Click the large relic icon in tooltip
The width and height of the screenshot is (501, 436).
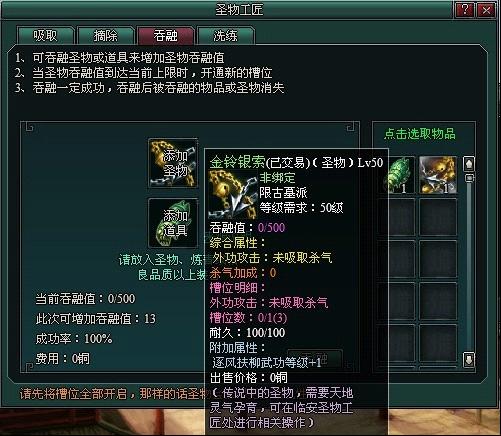tap(232, 194)
